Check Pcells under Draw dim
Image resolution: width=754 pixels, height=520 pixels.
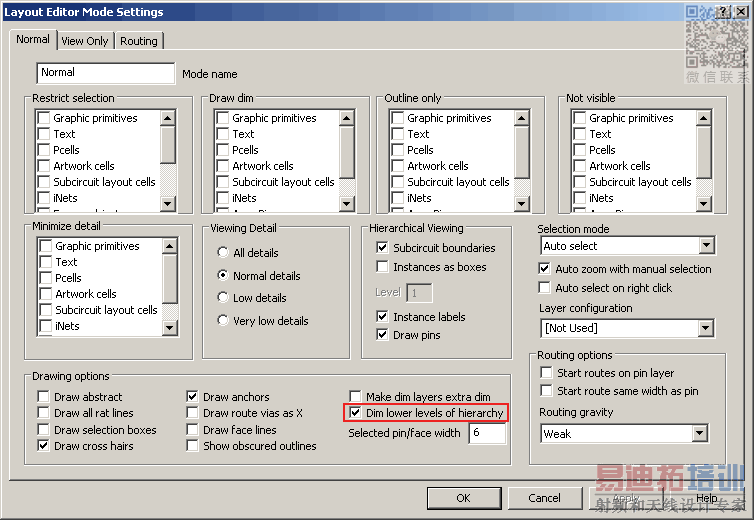tap(223, 150)
